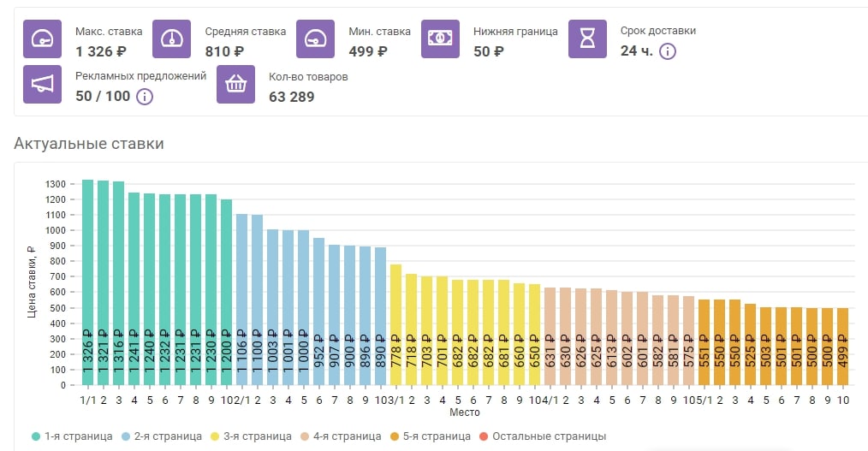Image resolution: width=868 pixels, height=451 pixels.
Task: Click the Макс. ставка gauge icon
Action: click(43, 39)
